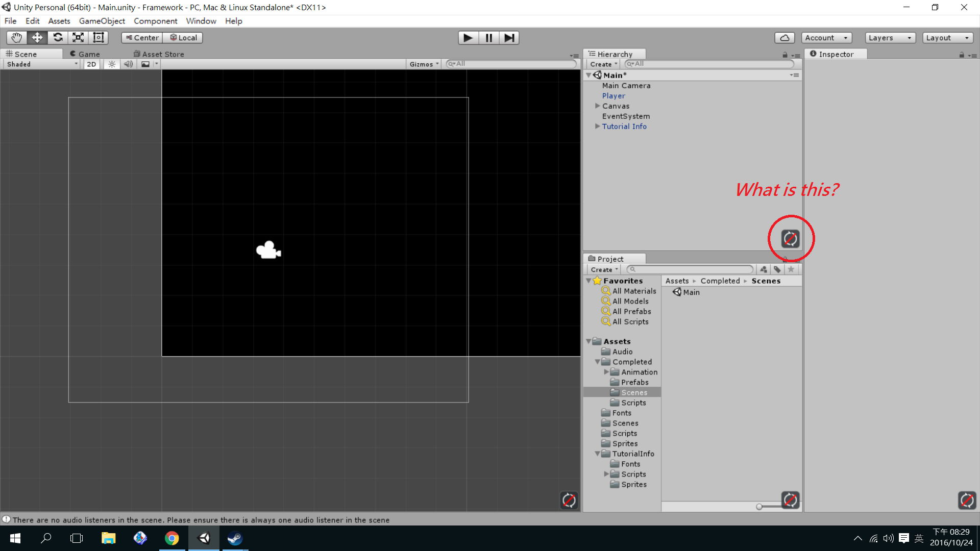Search by label tag icon
Viewport: 980px width, 551px height.
coord(777,269)
